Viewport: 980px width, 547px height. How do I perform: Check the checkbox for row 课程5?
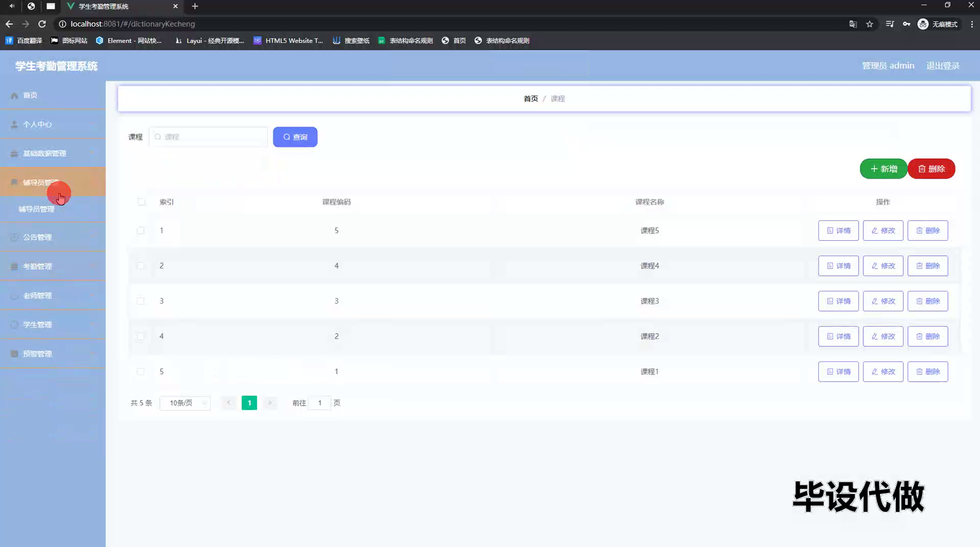140,231
